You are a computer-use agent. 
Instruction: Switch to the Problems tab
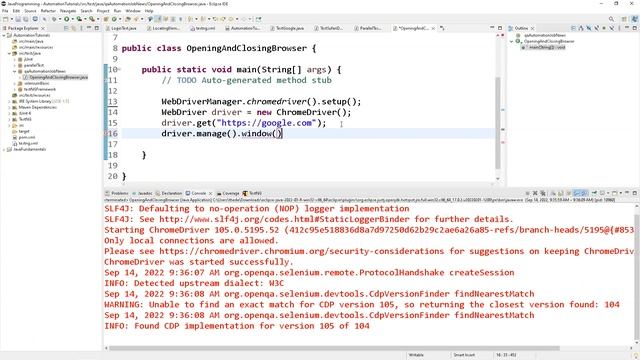point(117,193)
